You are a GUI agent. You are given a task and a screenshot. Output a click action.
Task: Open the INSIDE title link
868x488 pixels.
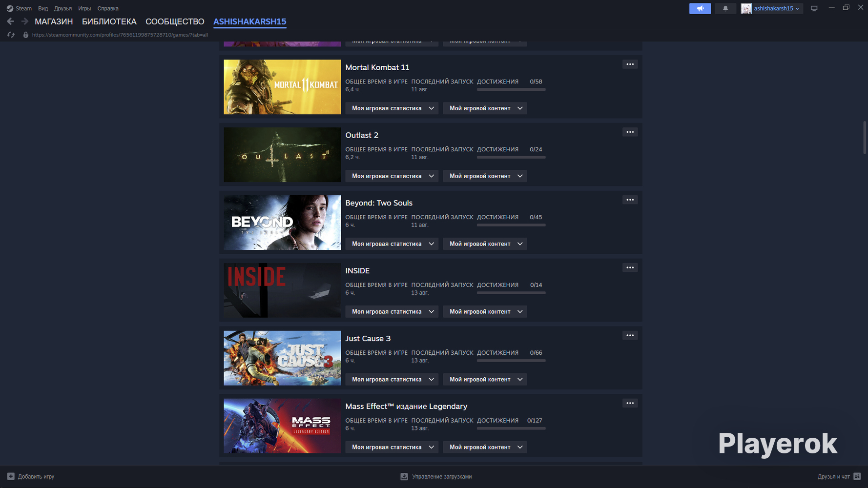point(357,271)
